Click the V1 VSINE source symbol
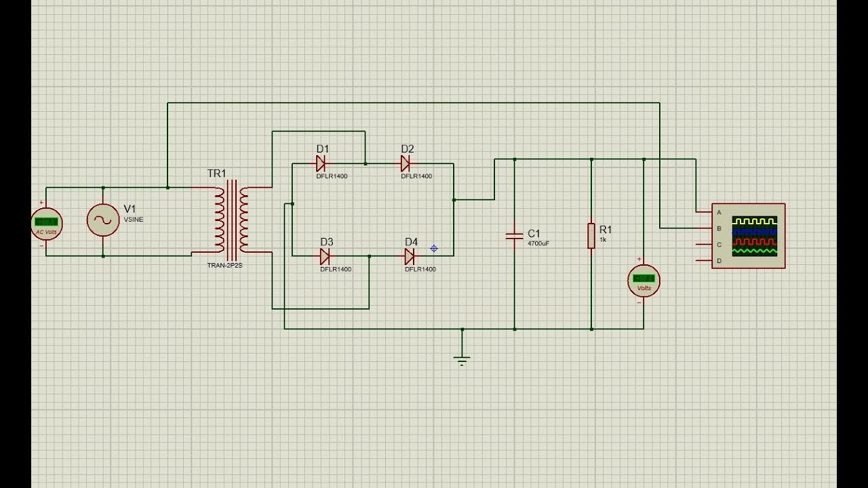 [x=103, y=220]
